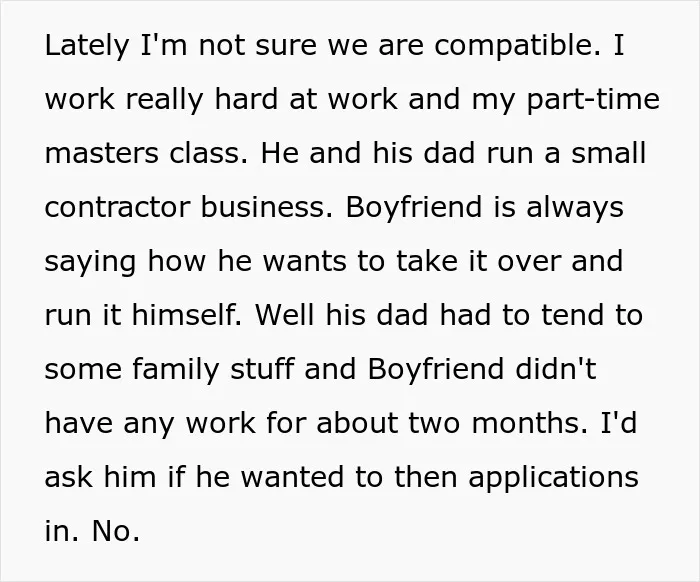Click the word "family" in seventh line
Viewport: 700px width, 582px height.
coord(176,370)
